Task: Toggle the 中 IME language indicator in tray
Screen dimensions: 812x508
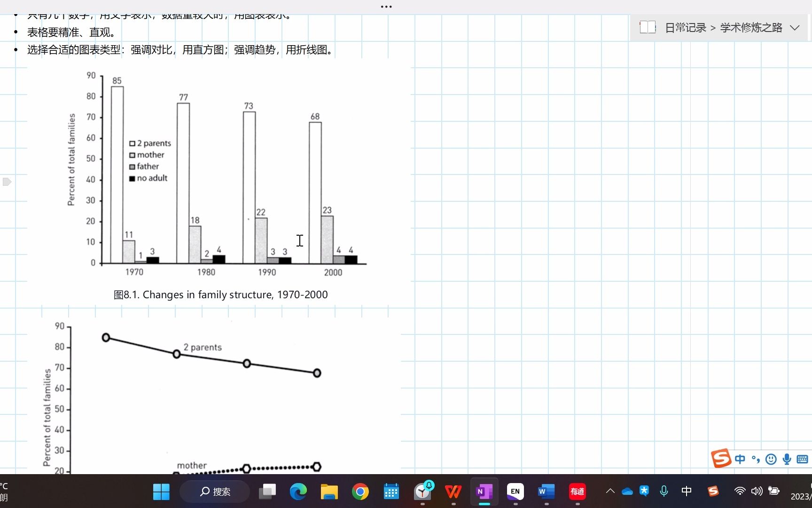Action: (687, 491)
